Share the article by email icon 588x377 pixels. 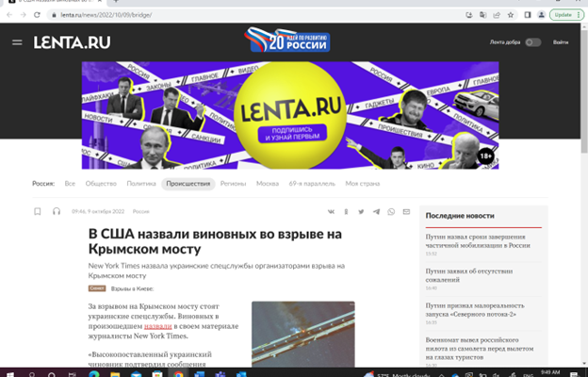click(406, 211)
